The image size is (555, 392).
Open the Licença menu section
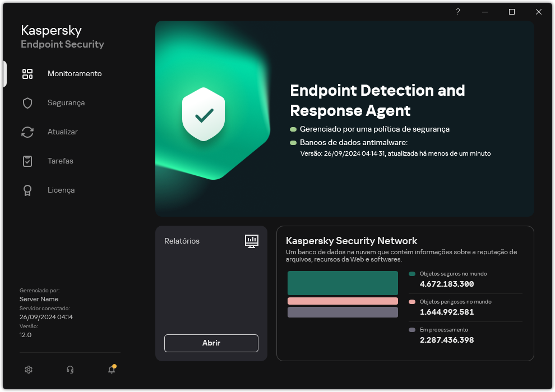[61, 190]
